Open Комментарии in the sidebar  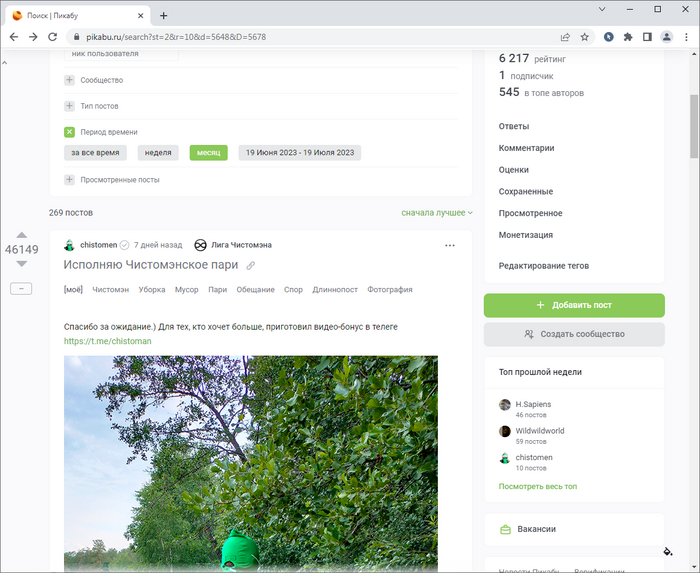pos(526,148)
